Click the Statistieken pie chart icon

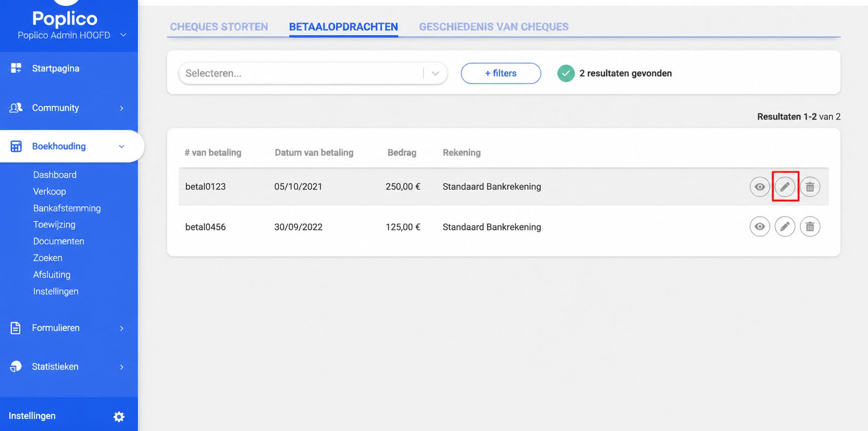pyautogui.click(x=16, y=366)
